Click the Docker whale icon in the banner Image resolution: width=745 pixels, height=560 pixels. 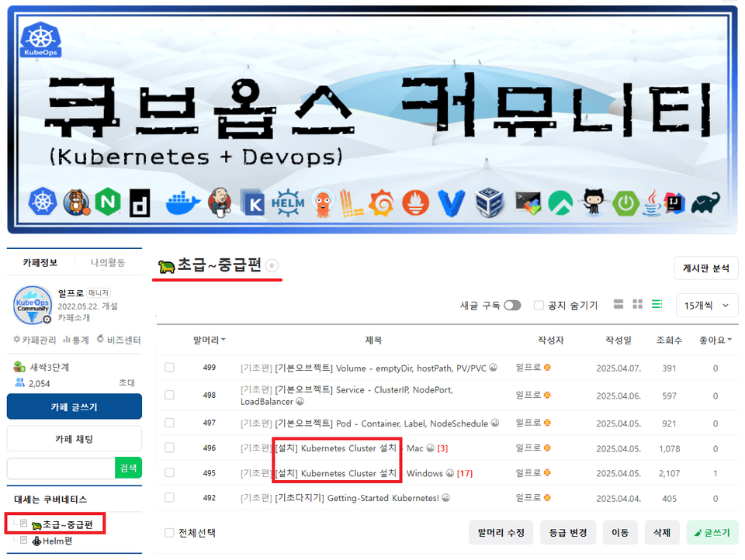pyautogui.click(x=183, y=202)
